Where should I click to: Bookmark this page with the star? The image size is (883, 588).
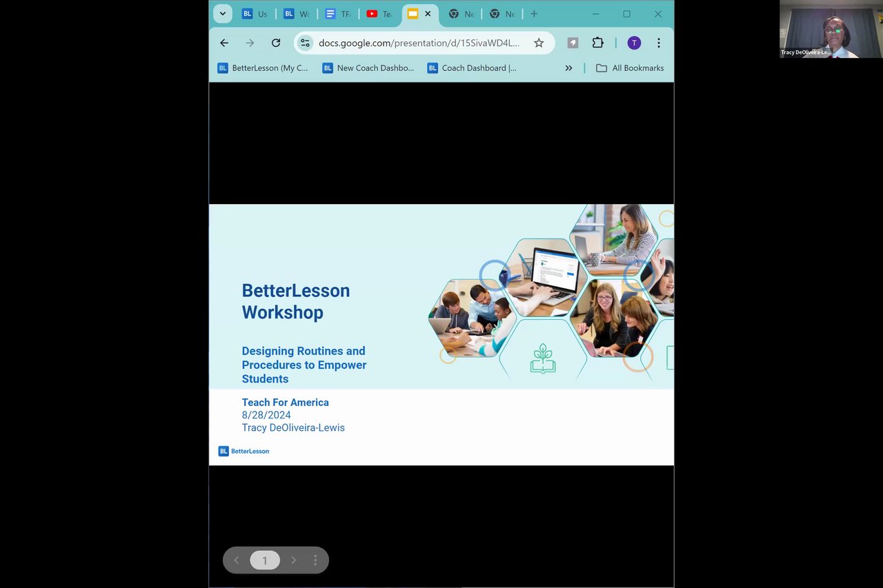(539, 43)
